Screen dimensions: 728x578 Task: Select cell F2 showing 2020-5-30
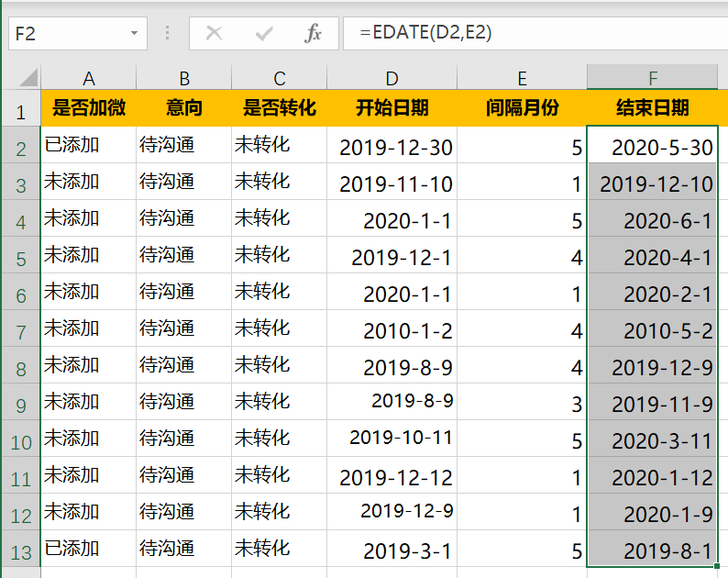[x=652, y=147]
